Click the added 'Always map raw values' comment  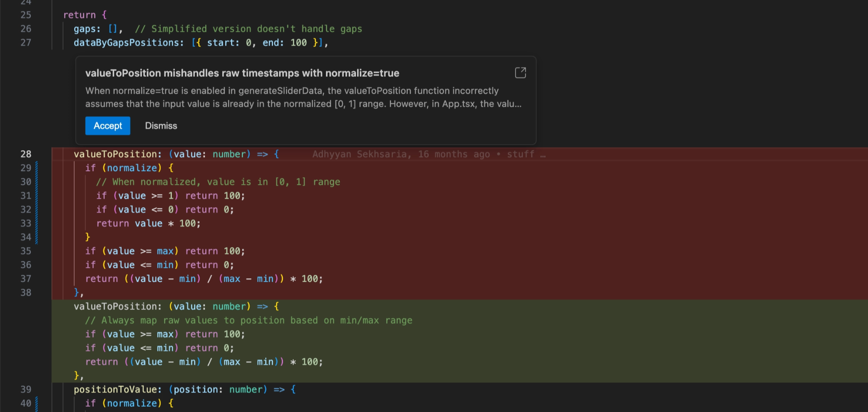pyautogui.click(x=249, y=320)
